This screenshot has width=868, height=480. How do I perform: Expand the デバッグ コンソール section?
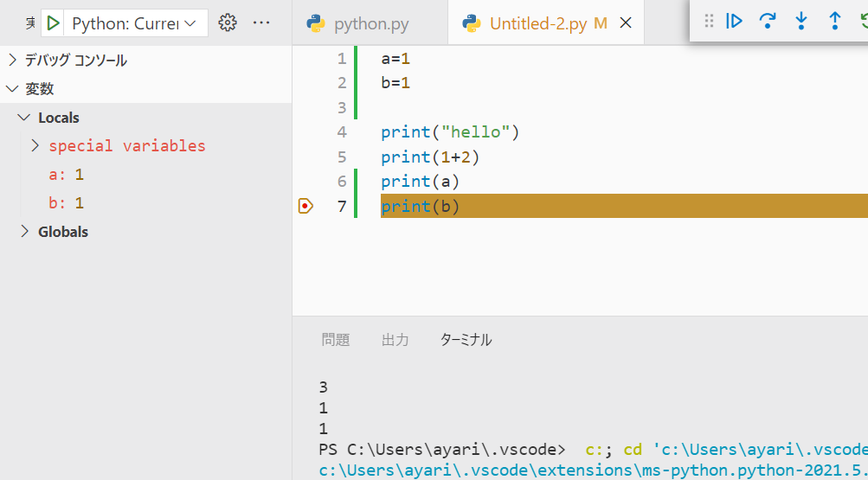(x=145, y=60)
